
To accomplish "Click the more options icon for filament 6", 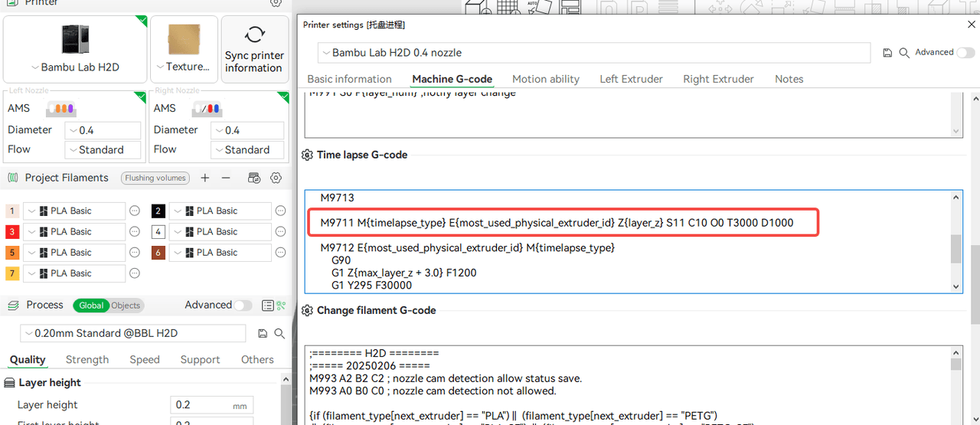I will tap(281, 252).
